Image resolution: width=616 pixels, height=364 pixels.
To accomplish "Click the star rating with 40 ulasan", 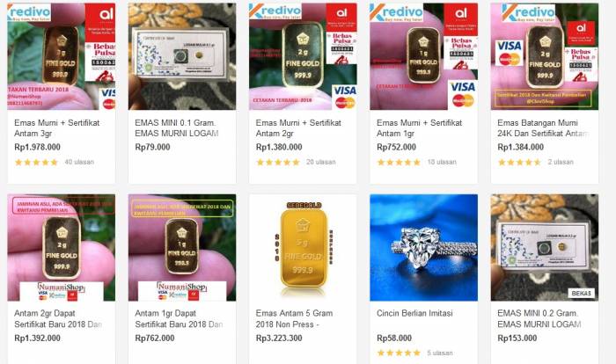I will 36,162.
